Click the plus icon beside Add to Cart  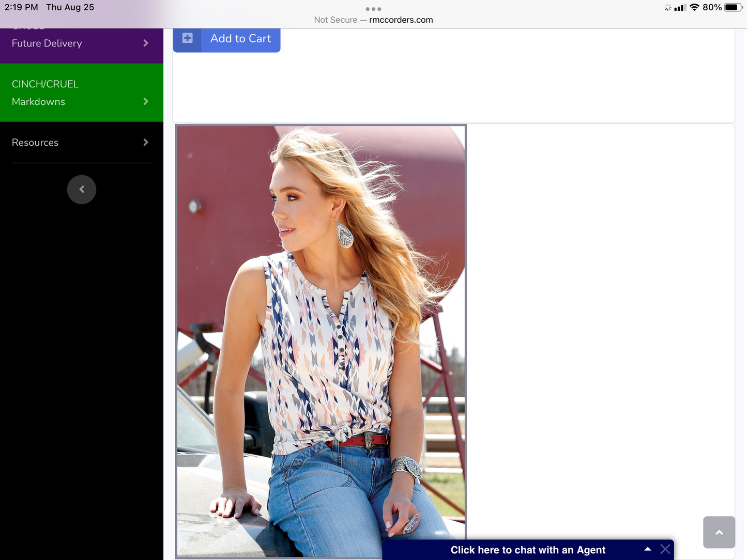coord(187,38)
